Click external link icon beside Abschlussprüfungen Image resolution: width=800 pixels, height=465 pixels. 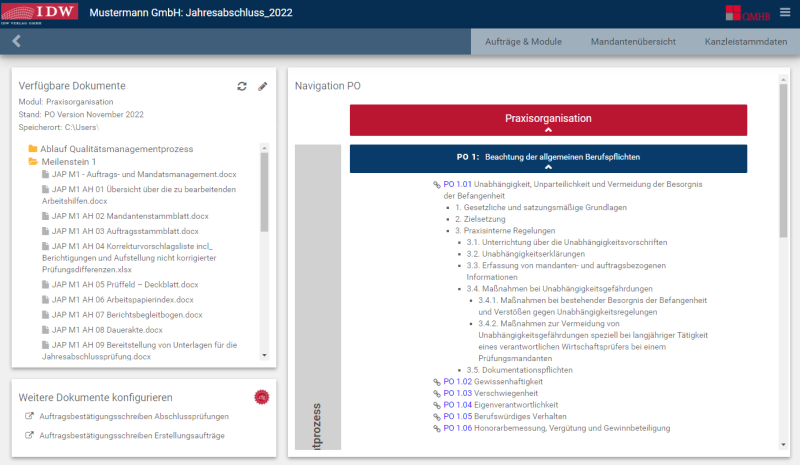click(x=30, y=416)
